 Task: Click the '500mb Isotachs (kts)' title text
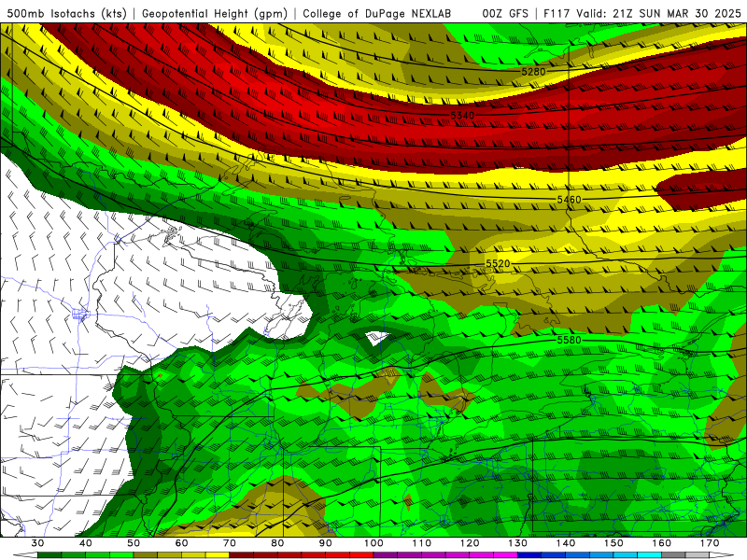coord(67,14)
